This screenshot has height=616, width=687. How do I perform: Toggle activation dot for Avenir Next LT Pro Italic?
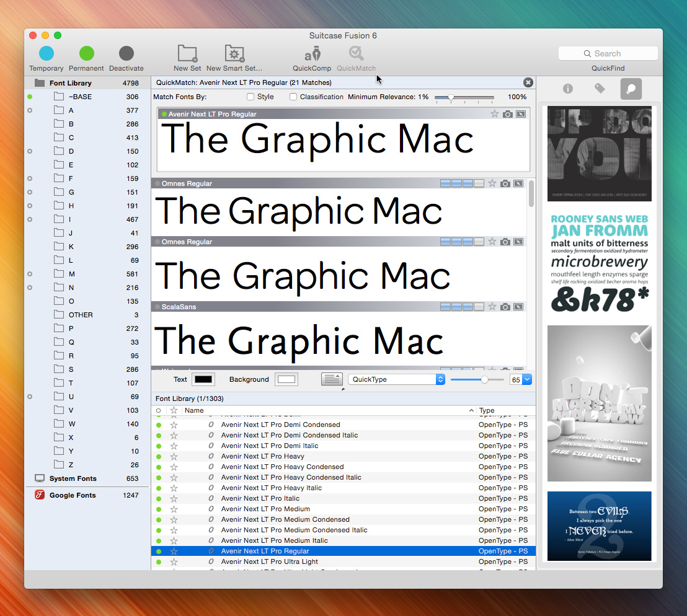(159, 499)
